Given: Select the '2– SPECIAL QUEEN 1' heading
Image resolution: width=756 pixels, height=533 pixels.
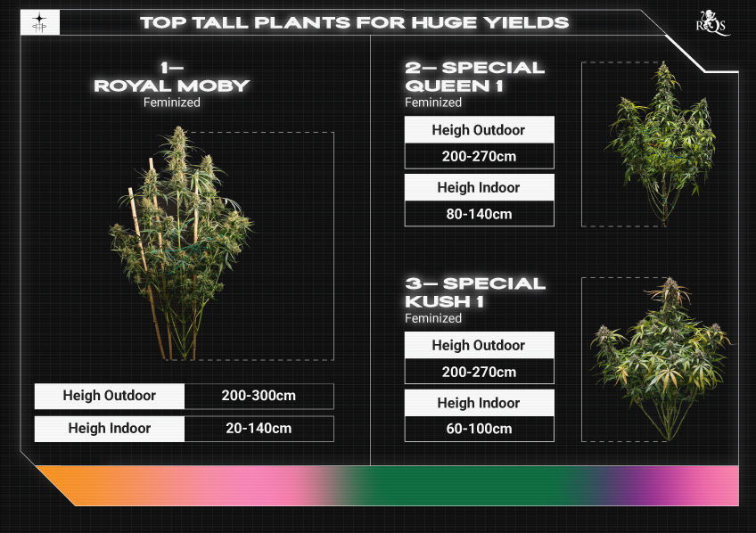Looking at the screenshot, I should 475,77.
